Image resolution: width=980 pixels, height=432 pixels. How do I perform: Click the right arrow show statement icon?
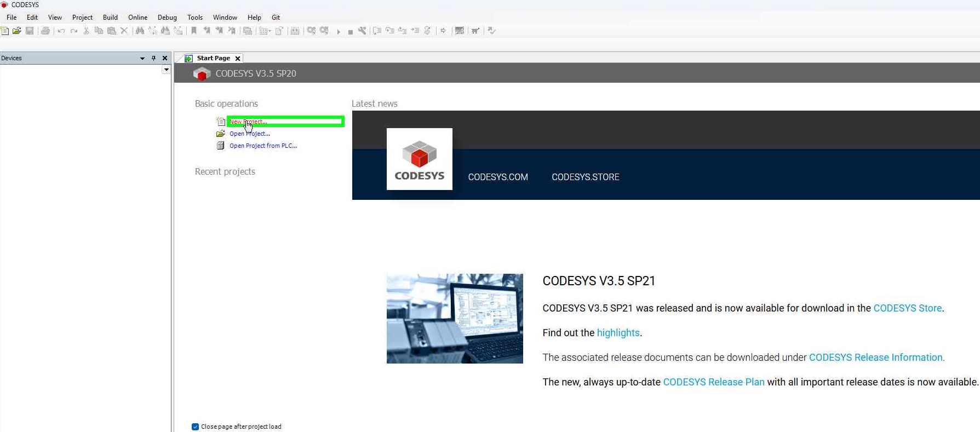tap(443, 31)
